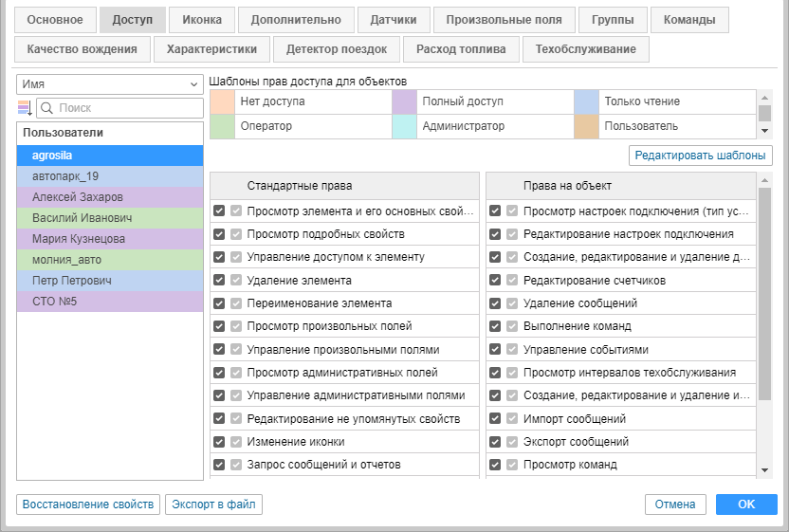Pick the purple 'Полный доступ' color swatch
Screen dimensions: 789x532
click(x=405, y=101)
